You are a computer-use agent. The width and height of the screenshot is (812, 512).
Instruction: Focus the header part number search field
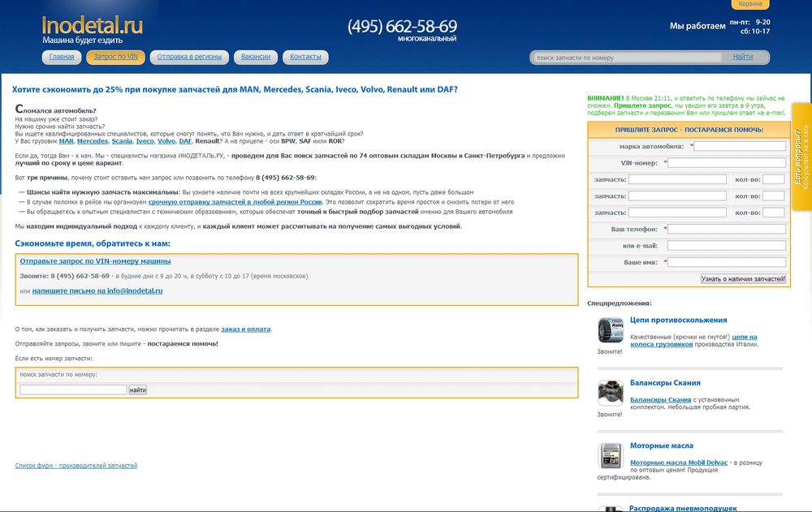coord(627,58)
